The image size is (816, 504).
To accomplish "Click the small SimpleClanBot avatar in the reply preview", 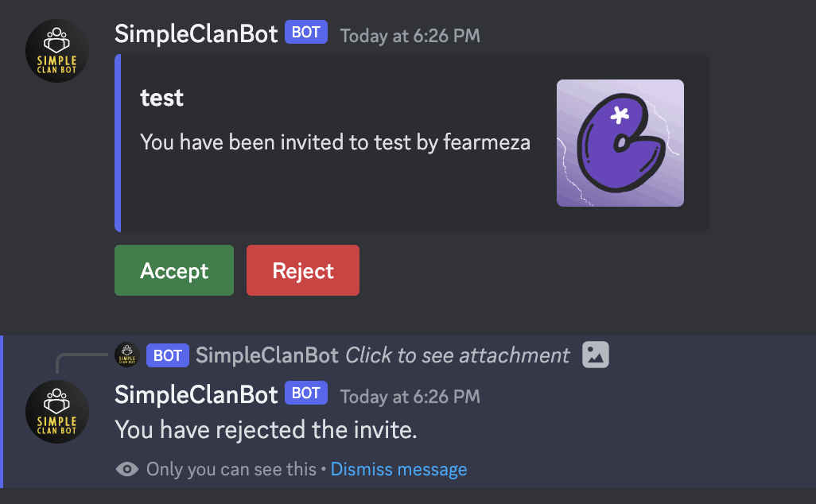I will [127, 355].
